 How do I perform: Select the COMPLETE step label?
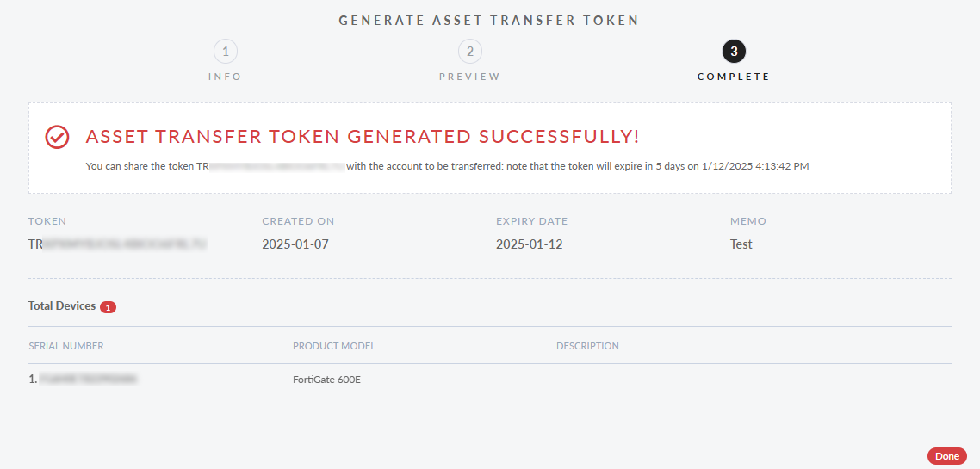(x=734, y=77)
